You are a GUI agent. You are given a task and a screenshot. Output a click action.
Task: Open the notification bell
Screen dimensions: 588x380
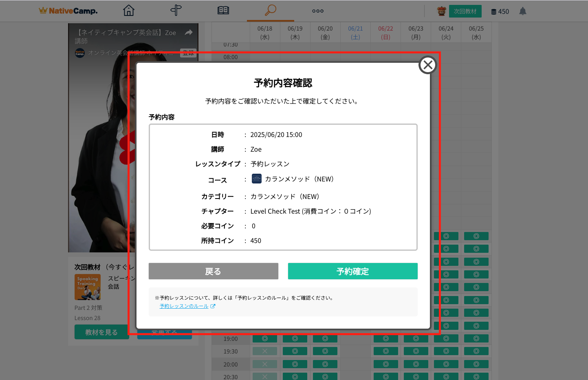click(x=523, y=11)
